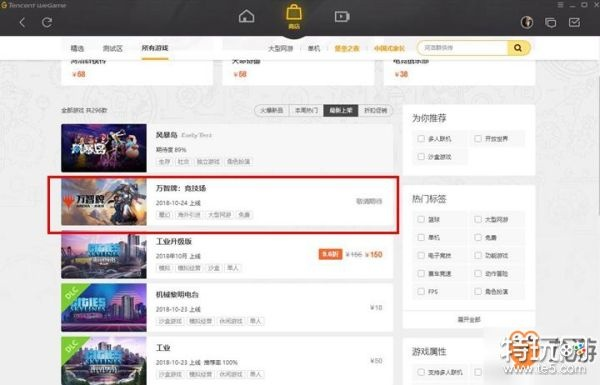
Task: Sort list by 火爆新品
Action: pyautogui.click(x=272, y=110)
